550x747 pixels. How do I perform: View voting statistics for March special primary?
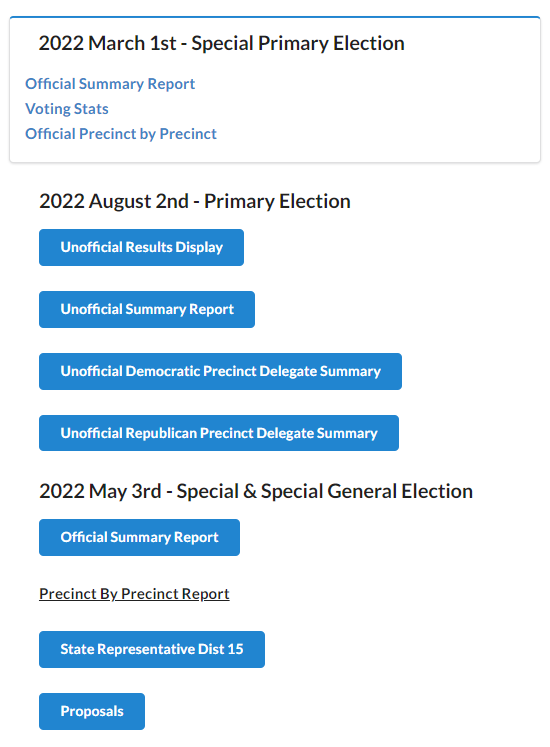coord(67,109)
